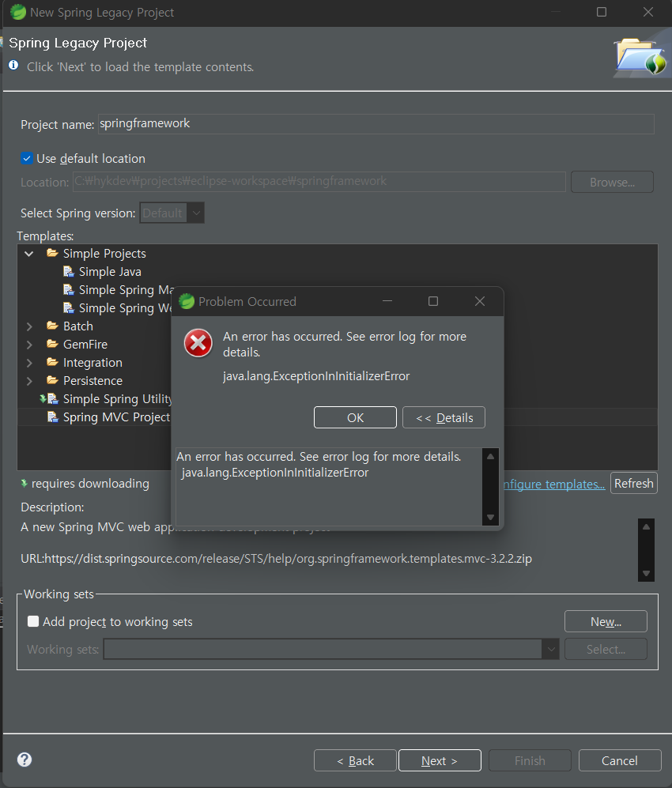Viewport: 672px width, 788px height.
Task: Click the Simple Projects folder icon
Action: [x=52, y=253]
